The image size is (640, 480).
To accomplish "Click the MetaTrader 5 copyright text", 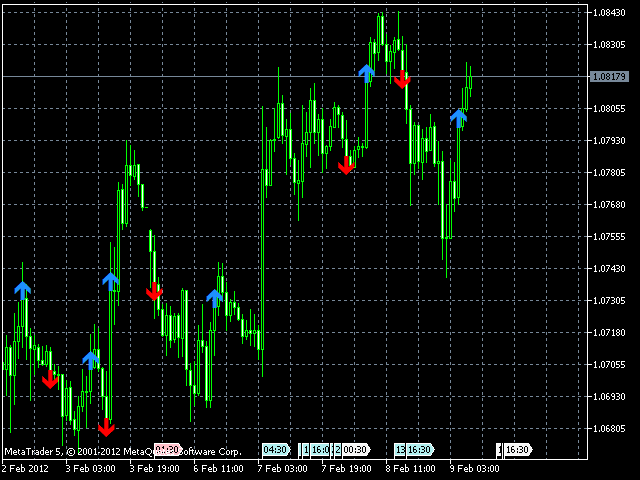I will click(x=122, y=451).
